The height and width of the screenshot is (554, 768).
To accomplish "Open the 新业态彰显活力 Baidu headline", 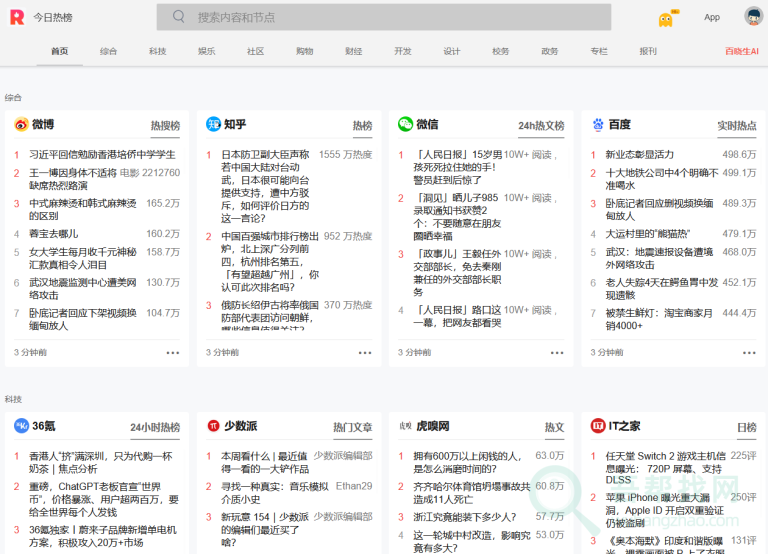I will 639,155.
